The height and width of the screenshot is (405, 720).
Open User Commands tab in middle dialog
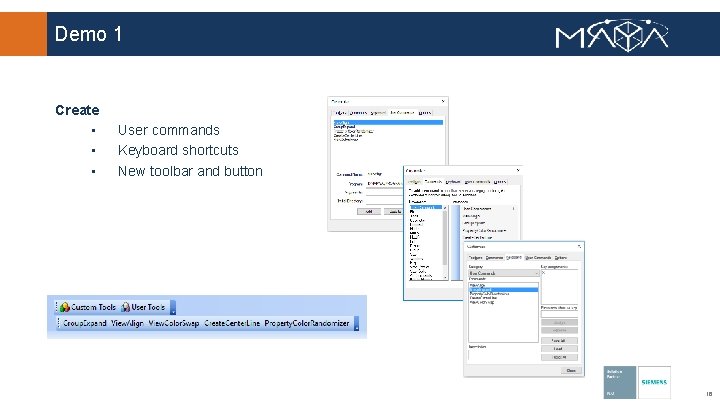point(477,182)
